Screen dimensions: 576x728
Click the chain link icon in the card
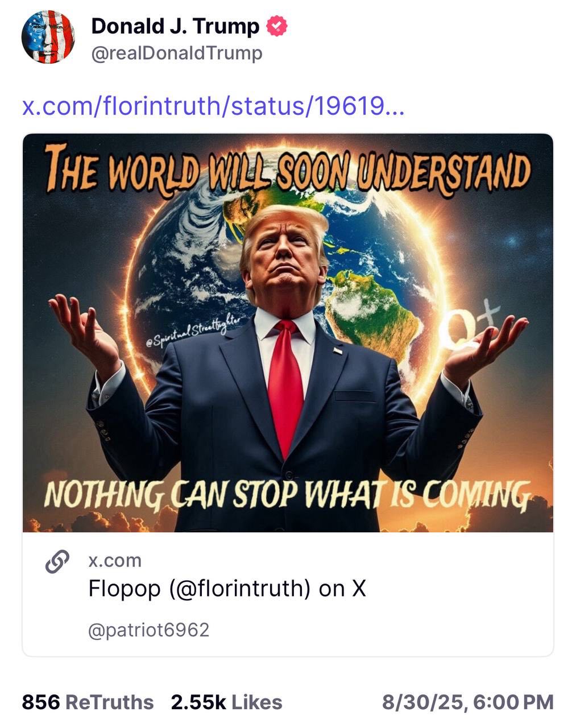[x=57, y=561]
